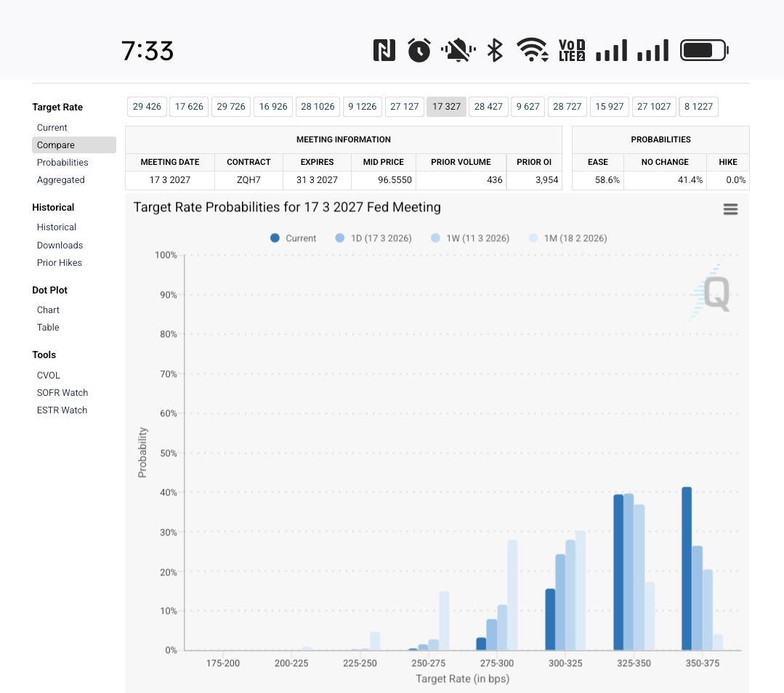Screen dimensions: 784x693
Task: Toggle the 1M (18 2 2026) legend series
Action: [x=567, y=238]
